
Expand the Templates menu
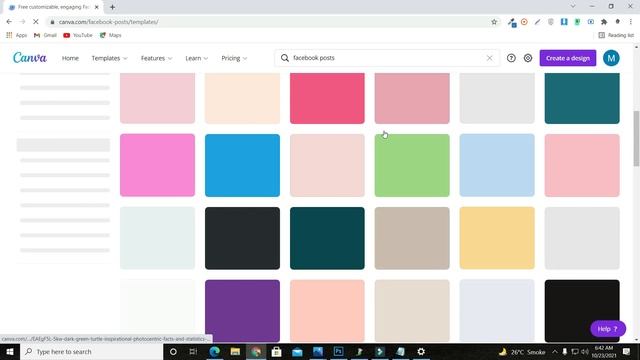coord(109,58)
